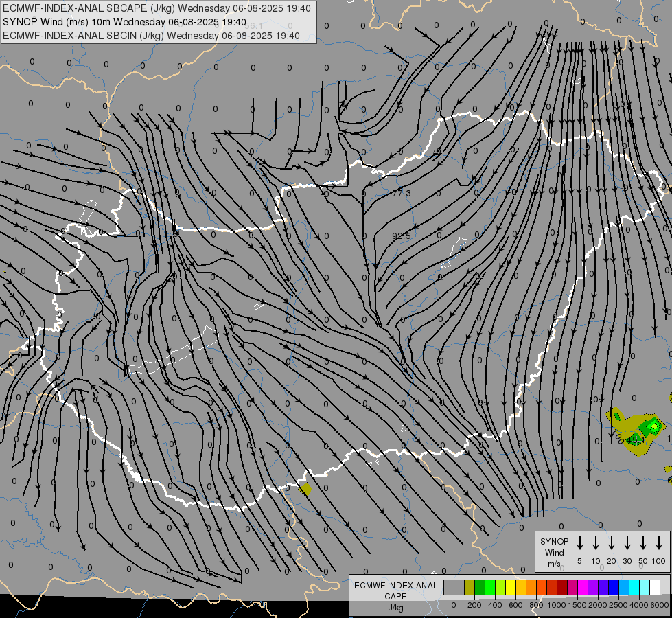Select the bright magenta CAPE legend swatch

(583, 587)
